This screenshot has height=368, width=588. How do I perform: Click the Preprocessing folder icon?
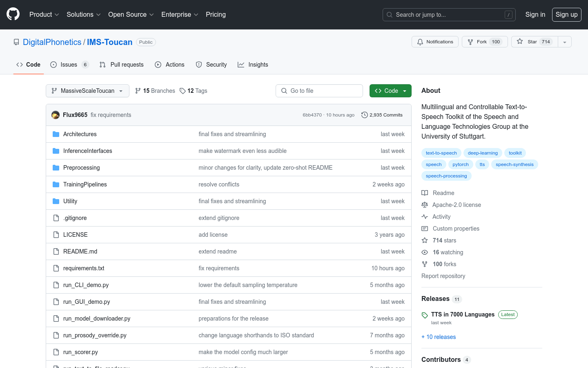coord(56,168)
